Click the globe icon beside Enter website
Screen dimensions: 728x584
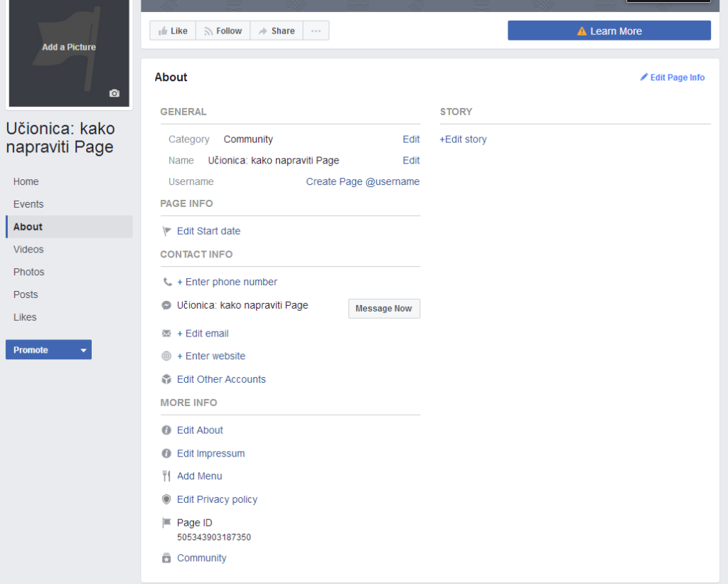tap(167, 356)
